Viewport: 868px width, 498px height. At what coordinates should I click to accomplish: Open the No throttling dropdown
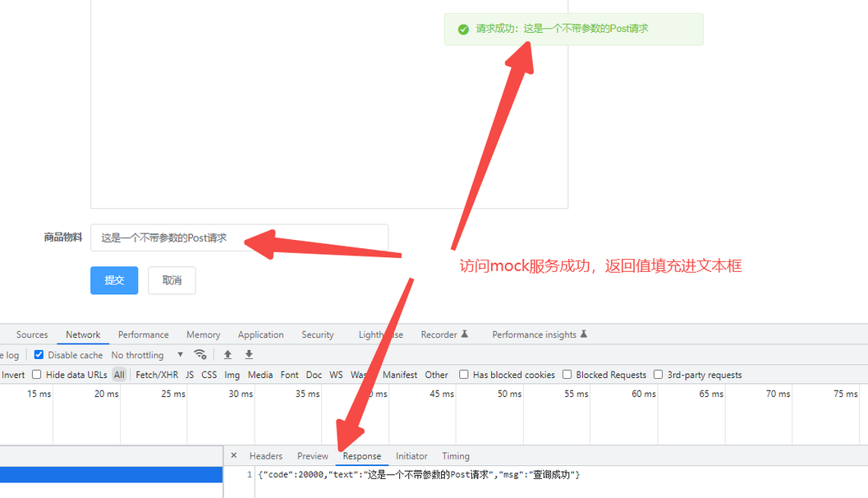tap(147, 355)
